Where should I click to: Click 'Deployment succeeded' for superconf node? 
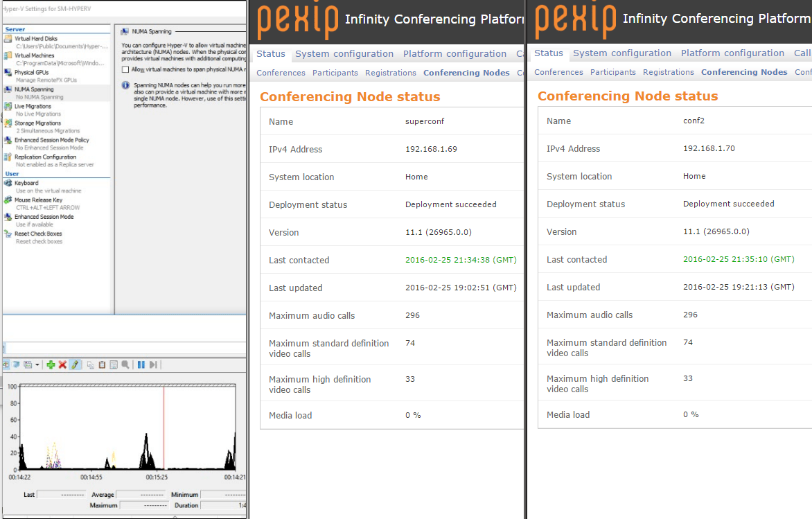(x=450, y=204)
